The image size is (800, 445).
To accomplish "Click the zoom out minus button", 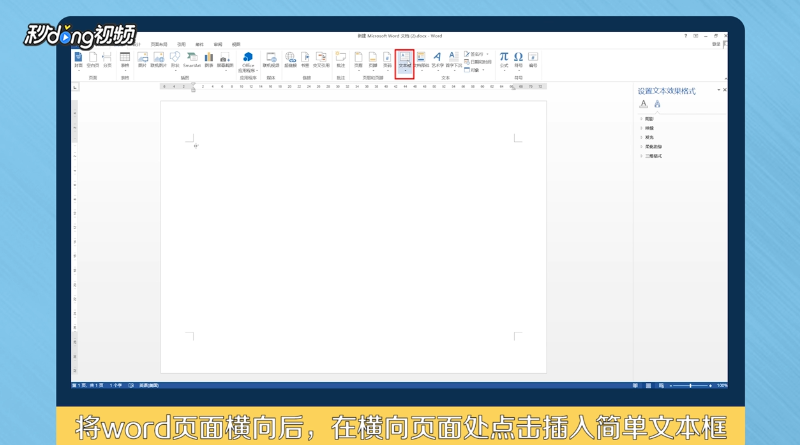I will [x=670, y=386].
